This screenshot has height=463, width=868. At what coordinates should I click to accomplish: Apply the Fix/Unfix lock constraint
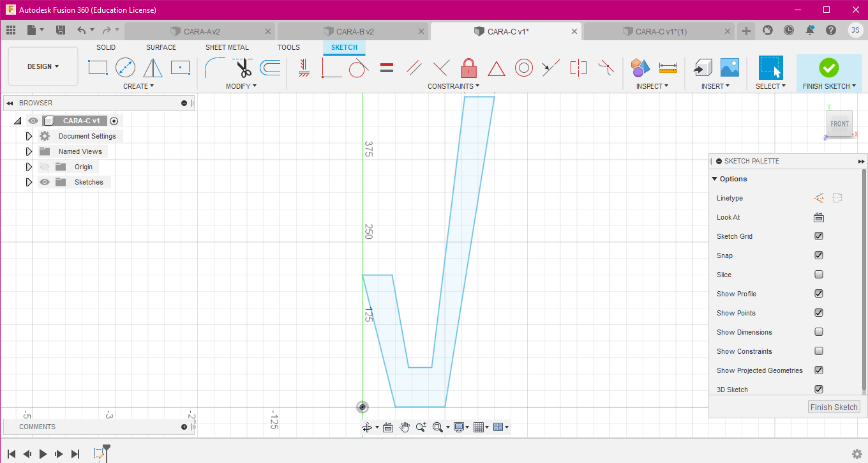coord(469,67)
